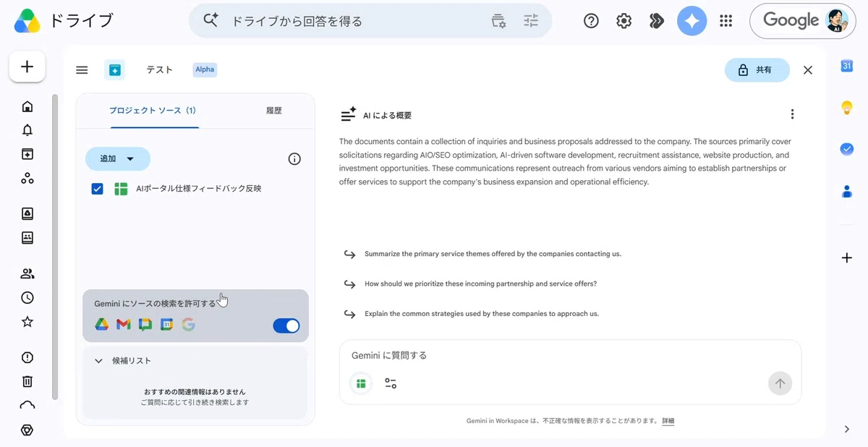Click the Chat icon in Gemini sources
The width and height of the screenshot is (868, 447).
[x=145, y=325]
